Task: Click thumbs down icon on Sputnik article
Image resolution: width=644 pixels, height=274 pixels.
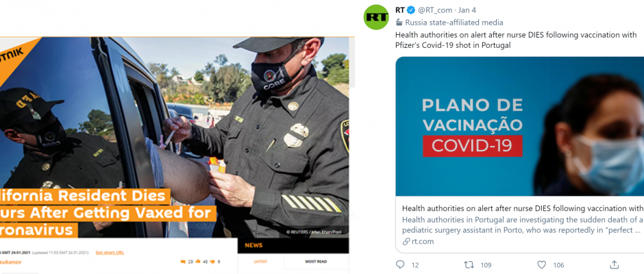Action: [213, 261]
